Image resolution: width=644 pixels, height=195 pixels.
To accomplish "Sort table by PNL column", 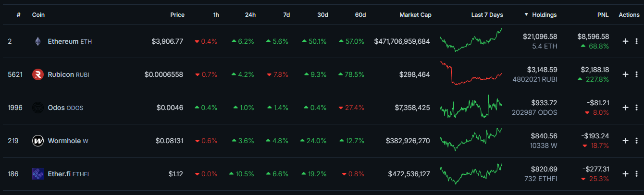I will [x=603, y=15].
